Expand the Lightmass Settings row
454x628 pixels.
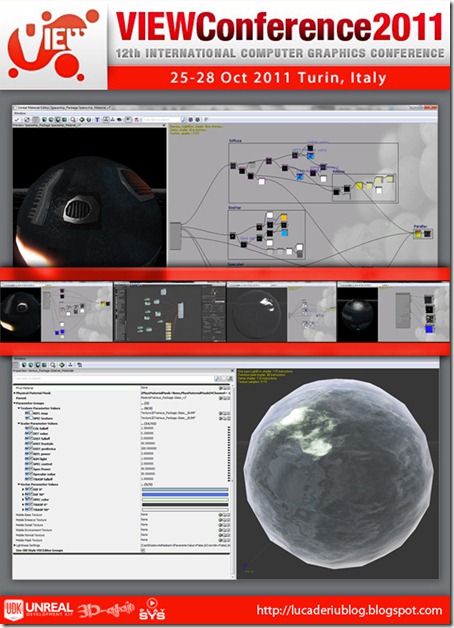click(15, 545)
